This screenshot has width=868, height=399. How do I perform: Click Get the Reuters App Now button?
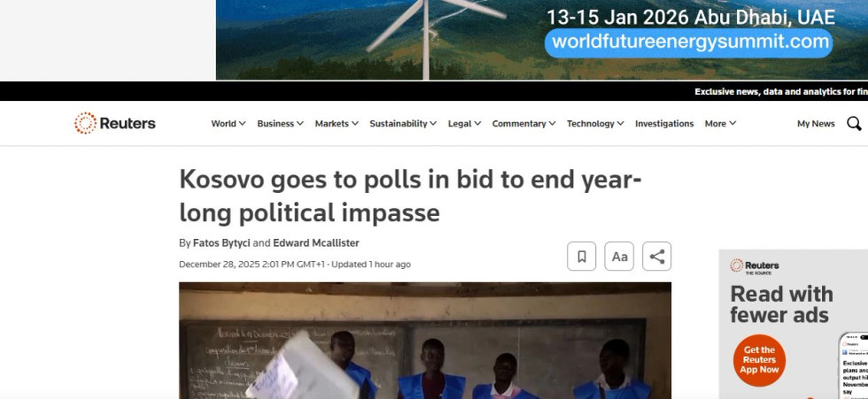(759, 360)
